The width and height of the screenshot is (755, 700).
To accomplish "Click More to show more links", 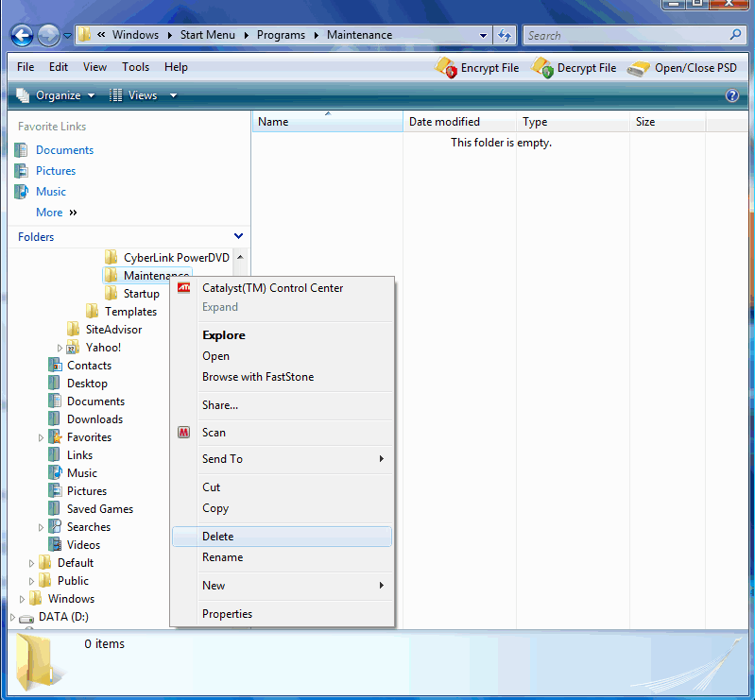I will [49, 213].
